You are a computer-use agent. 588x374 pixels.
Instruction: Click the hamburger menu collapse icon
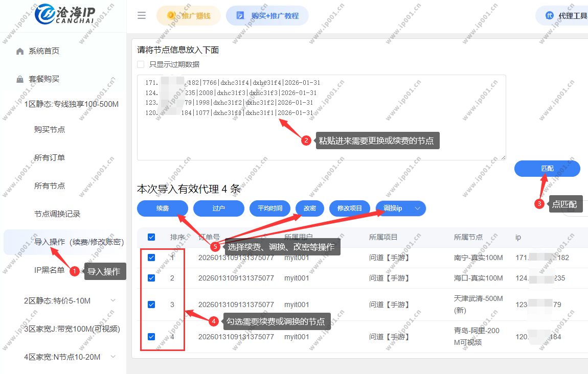pos(142,15)
